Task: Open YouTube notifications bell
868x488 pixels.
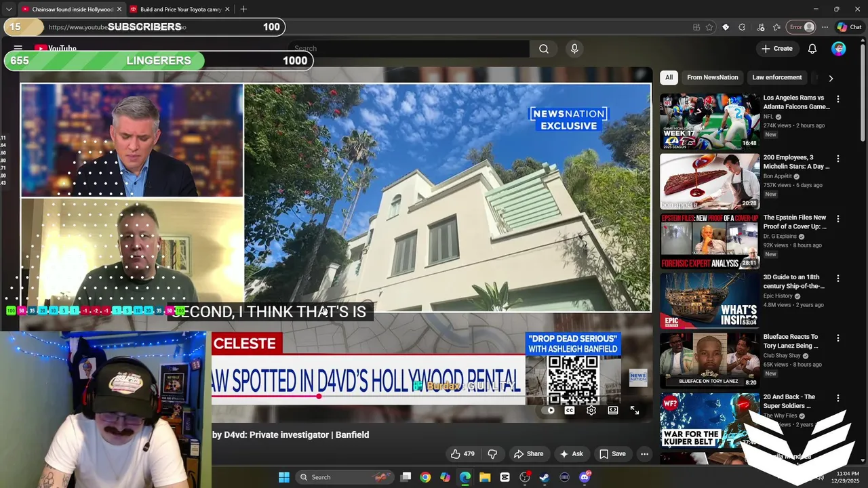Action: (812, 49)
